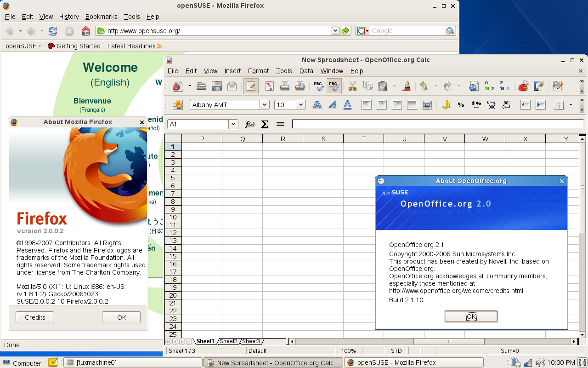The image size is (588, 368).
Task: Click the Computer main menu button
Action: [x=22, y=363]
